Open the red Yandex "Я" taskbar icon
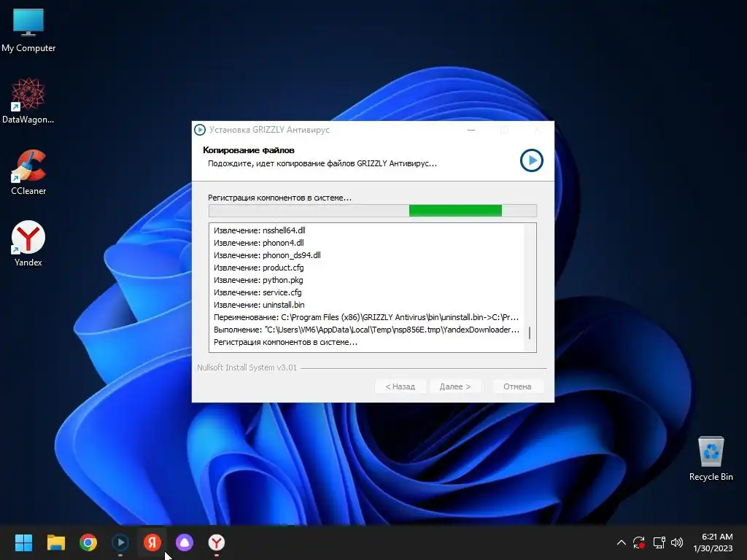The height and width of the screenshot is (560, 747). click(152, 542)
